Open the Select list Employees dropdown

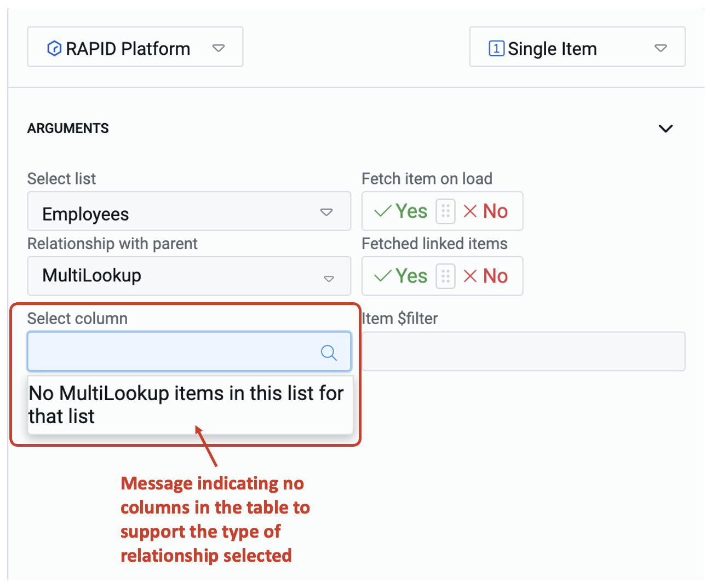pyautogui.click(x=189, y=211)
